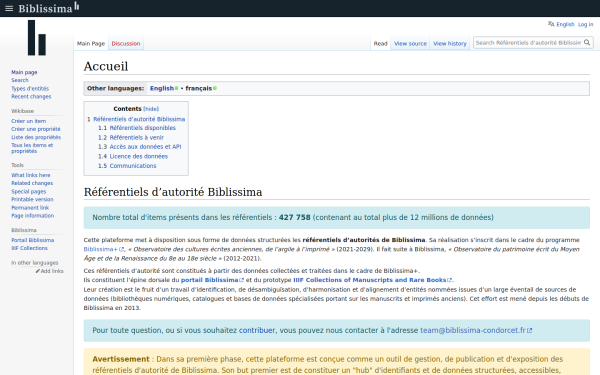Open IIIF Collections sidebar link
The height and width of the screenshot is (375, 600).
pos(29,248)
